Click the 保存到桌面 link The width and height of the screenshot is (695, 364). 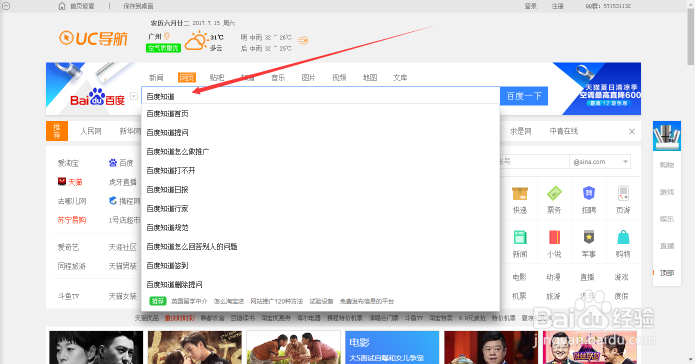tap(138, 6)
